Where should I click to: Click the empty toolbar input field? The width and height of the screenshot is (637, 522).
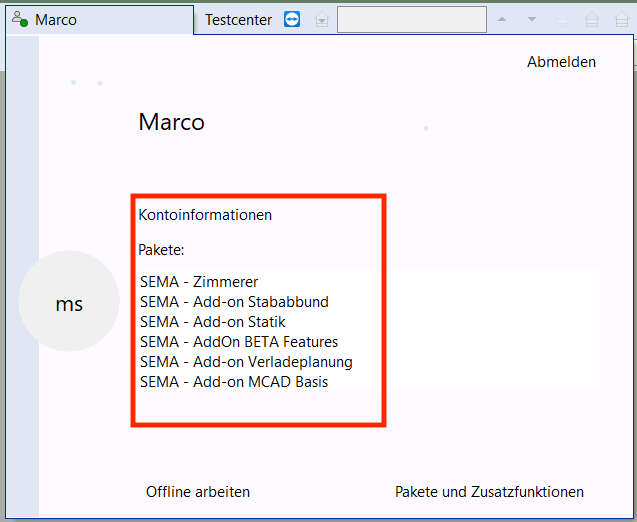pyautogui.click(x=412, y=19)
